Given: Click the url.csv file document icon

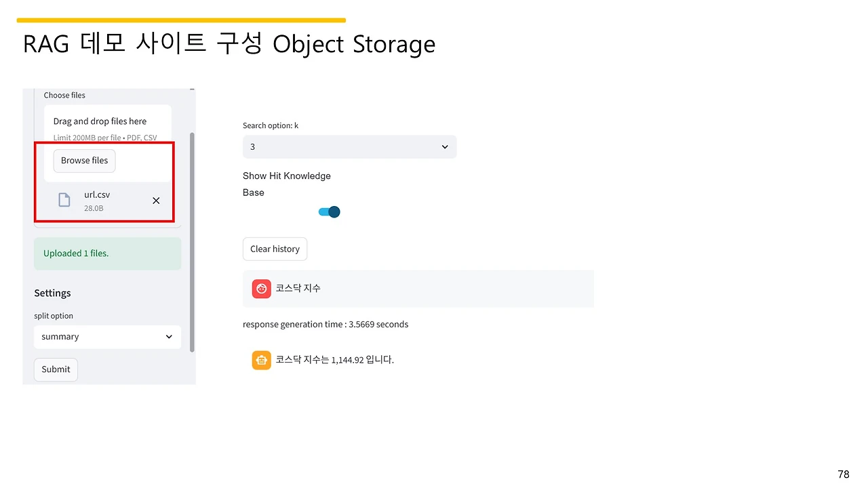Looking at the screenshot, I should (64, 200).
